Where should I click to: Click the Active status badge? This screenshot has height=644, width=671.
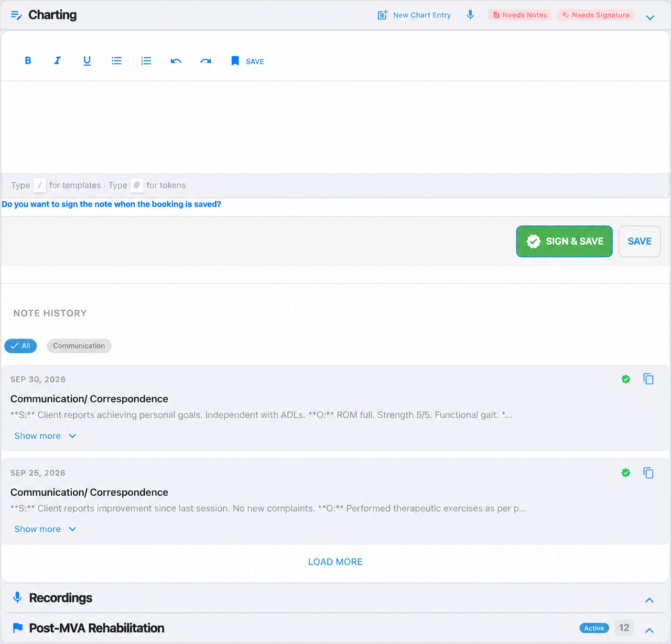[594, 628]
